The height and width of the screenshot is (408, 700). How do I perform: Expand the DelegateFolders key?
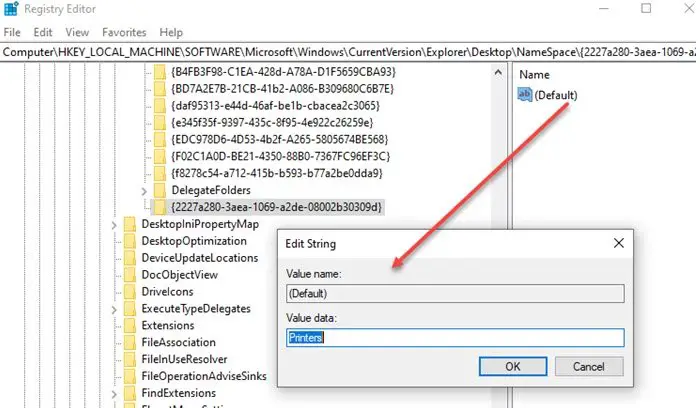click(x=144, y=192)
